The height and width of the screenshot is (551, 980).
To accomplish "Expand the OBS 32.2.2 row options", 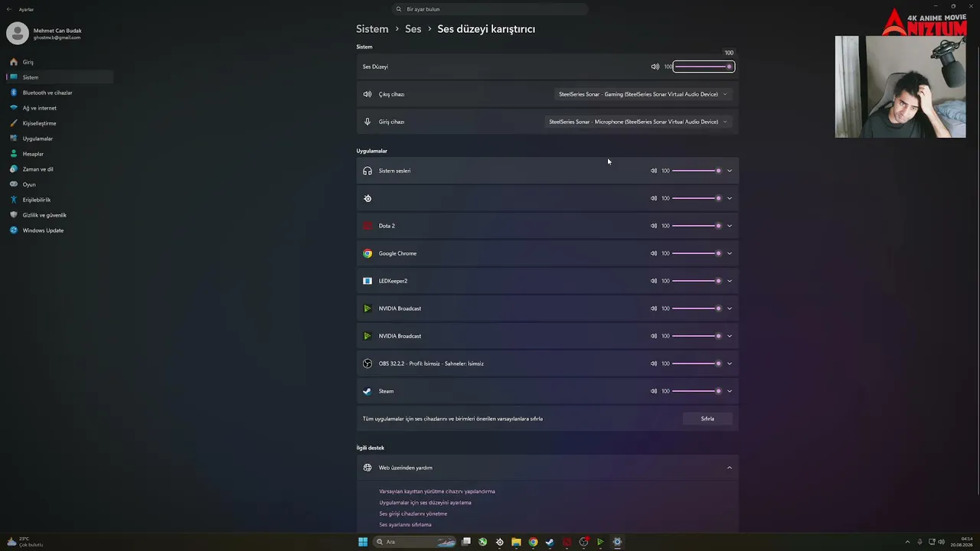I will pos(730,364).
